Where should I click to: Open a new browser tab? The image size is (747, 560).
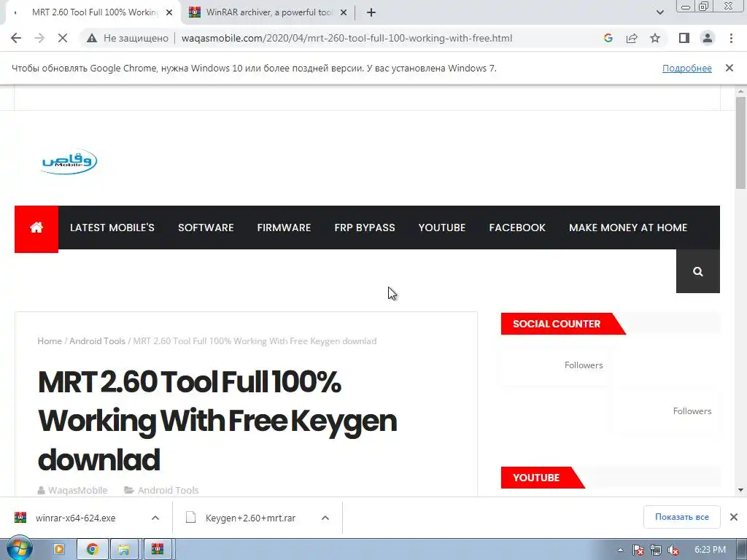click(x=371, y=12)
